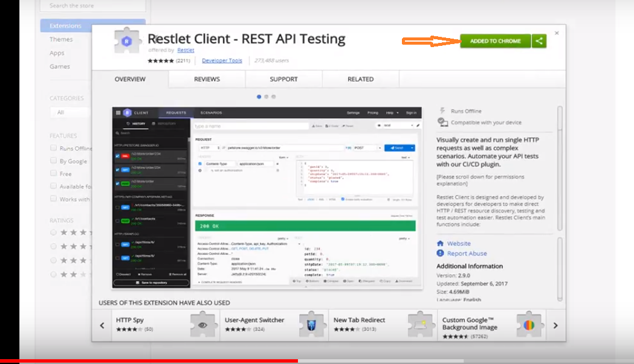This screenshot has height=364, width=634.
Task: Click the red video progress bar
Action: point(149,361)
